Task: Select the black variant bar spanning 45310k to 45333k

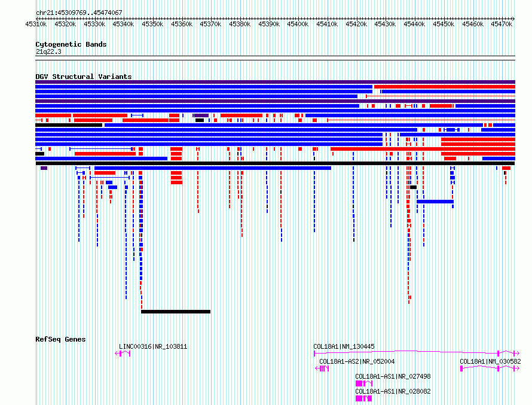Action: tap(69, 125)
